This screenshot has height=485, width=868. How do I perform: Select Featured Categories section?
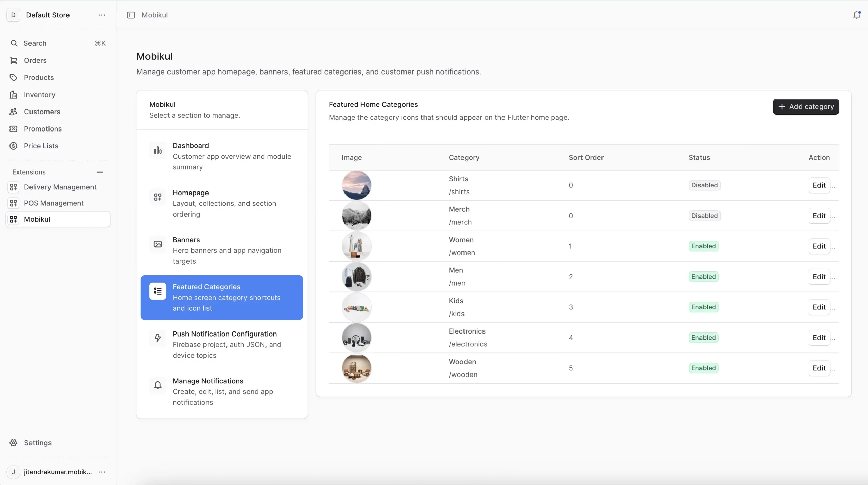pyautogui.click(x=222, y=298)
